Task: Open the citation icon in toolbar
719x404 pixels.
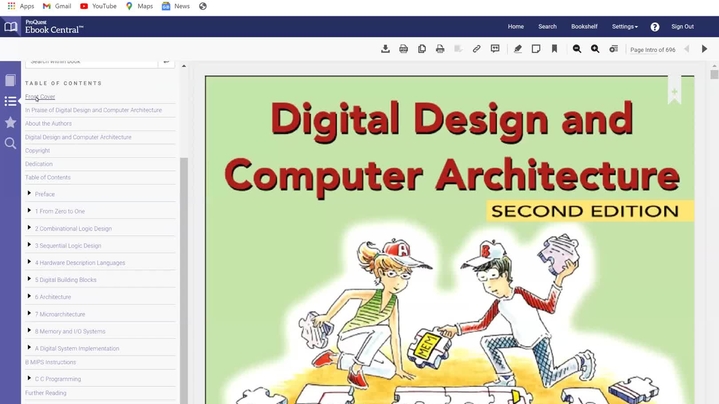Action: click(x=495, y=49)
